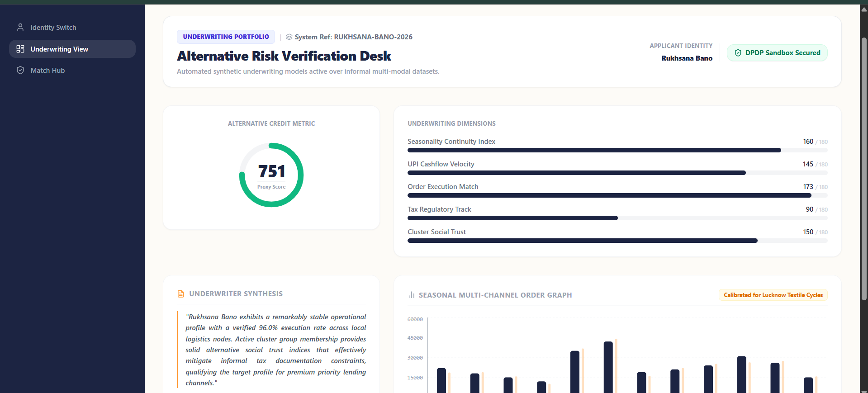Screen dimensions: 868x393
Task: Click the 30000 axis label on the graph
Action: pos(415,358)
